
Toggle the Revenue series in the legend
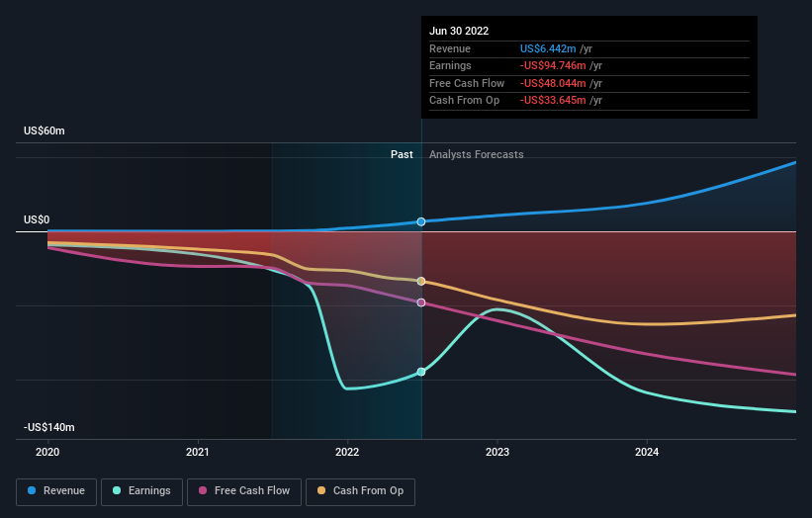click(x=56, y=491)
